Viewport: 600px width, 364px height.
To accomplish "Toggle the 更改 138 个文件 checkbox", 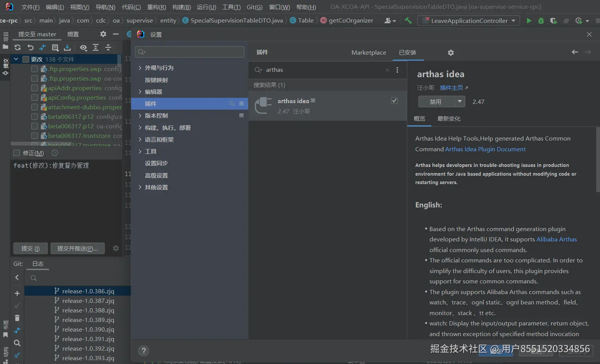I will tap(26, 59).
